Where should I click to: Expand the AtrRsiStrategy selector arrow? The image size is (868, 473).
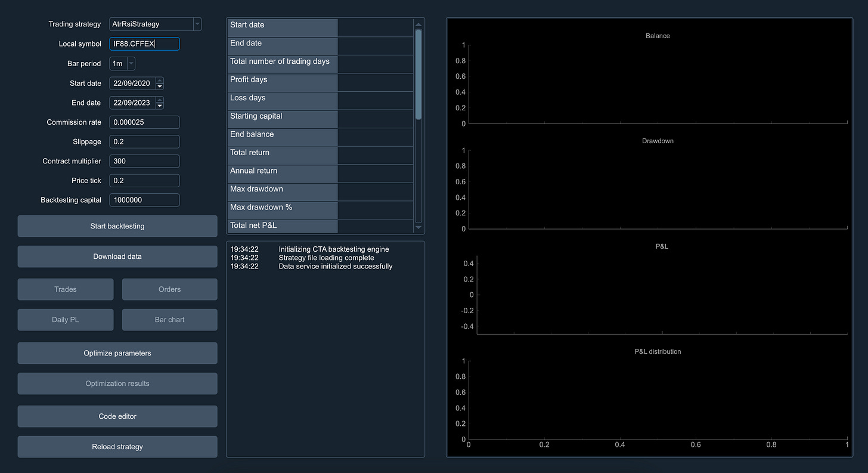pos(197,24)
